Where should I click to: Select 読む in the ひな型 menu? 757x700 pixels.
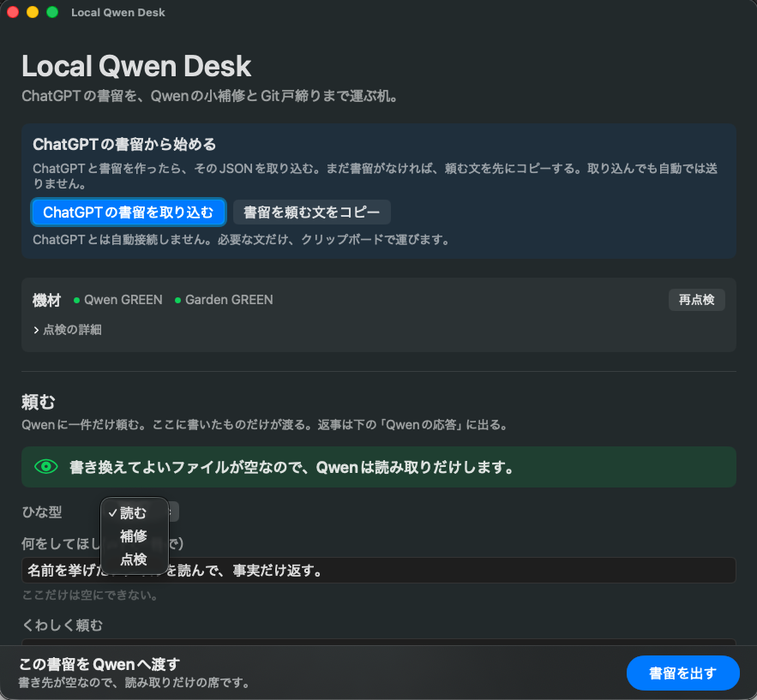pos(134,513)
